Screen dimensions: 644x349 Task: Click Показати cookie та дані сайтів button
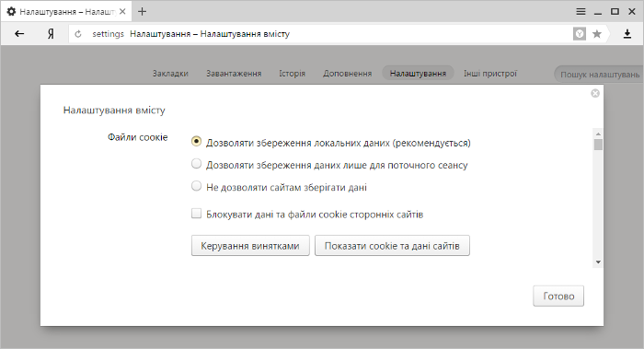pos(392,246)
